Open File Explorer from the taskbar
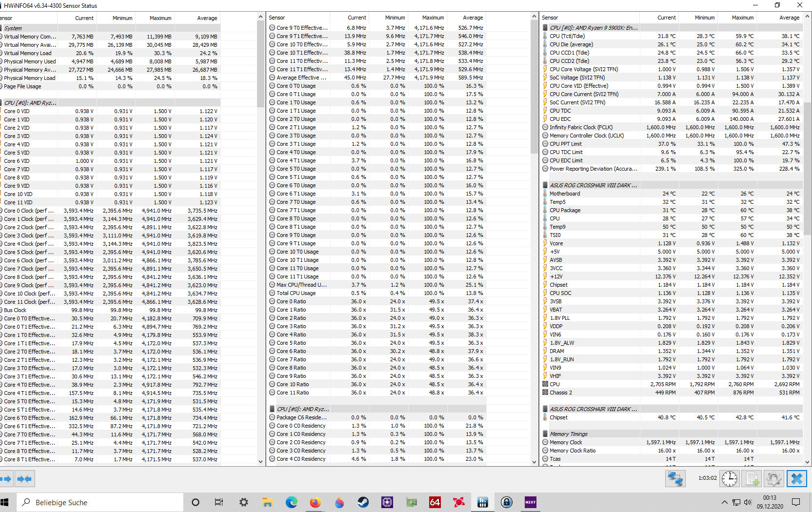 click(267, 502)
